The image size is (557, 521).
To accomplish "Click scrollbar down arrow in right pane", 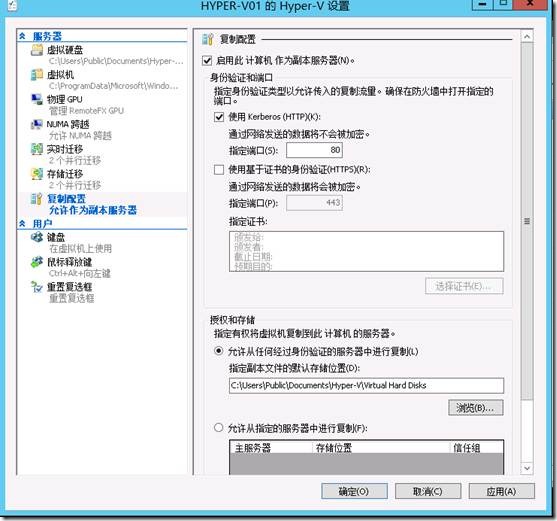I will click(x=527, y=468).
